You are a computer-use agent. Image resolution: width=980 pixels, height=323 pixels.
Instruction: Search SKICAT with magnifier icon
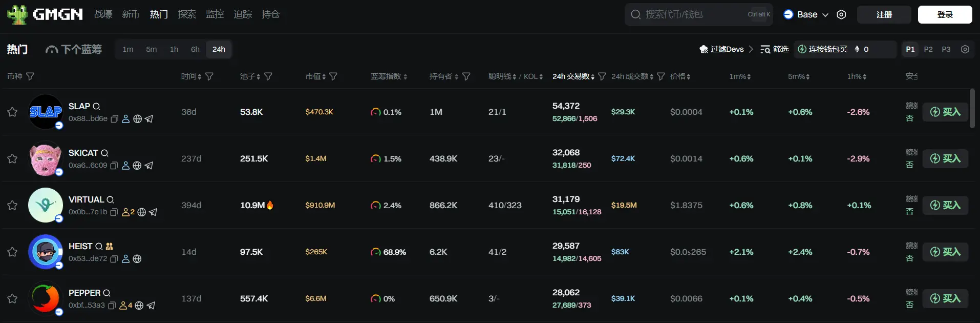[104, 153]
